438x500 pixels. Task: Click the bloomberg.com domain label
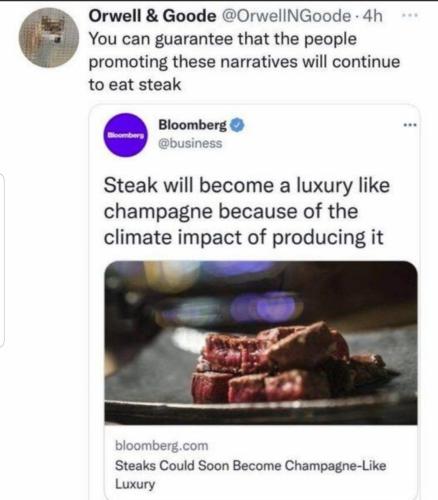[x=162, y=446]
